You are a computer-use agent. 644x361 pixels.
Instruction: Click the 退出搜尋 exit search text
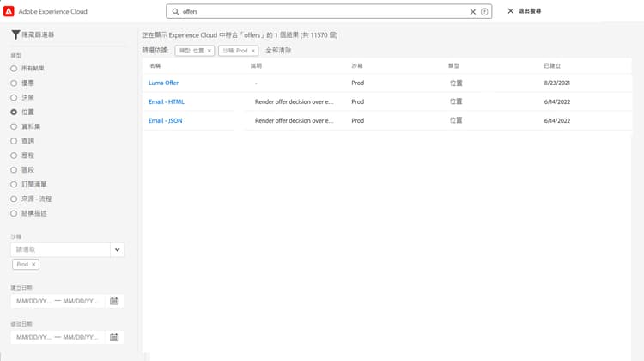[x=530, y=11]
